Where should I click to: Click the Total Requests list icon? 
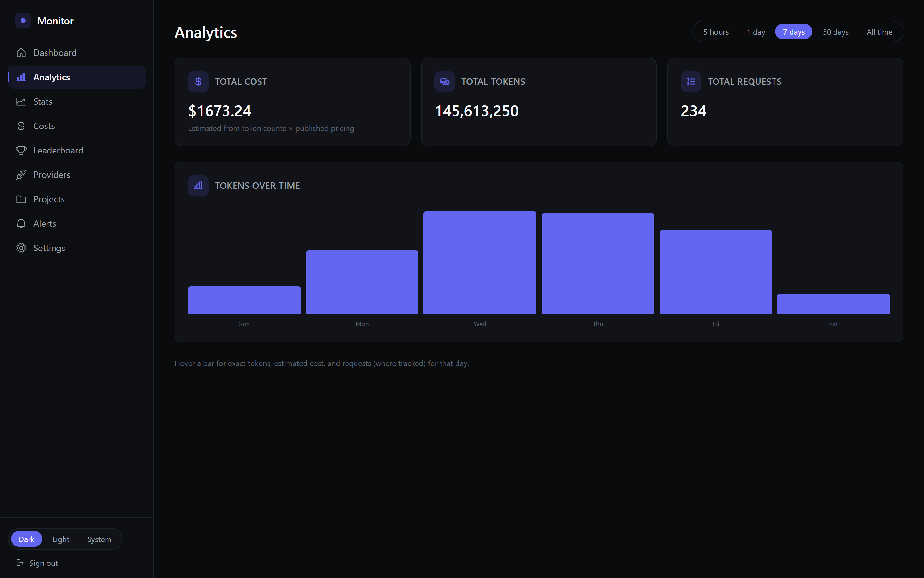(x=691, y=82)
